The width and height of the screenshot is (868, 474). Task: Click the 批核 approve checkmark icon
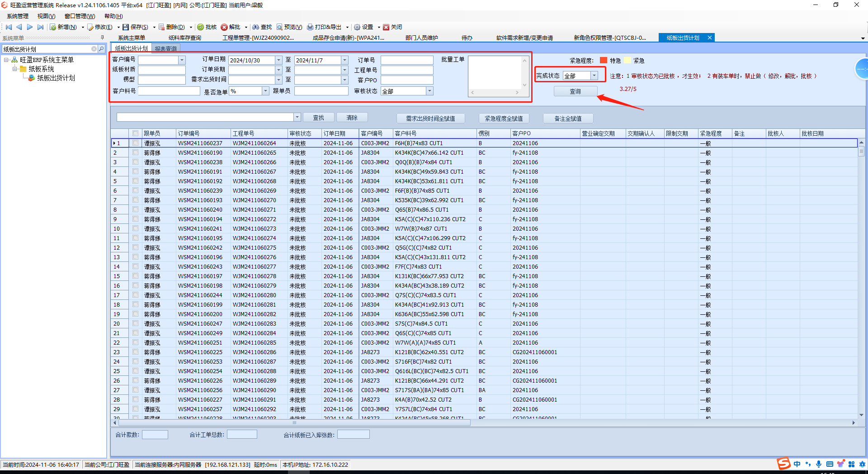(x=201, y=27)
